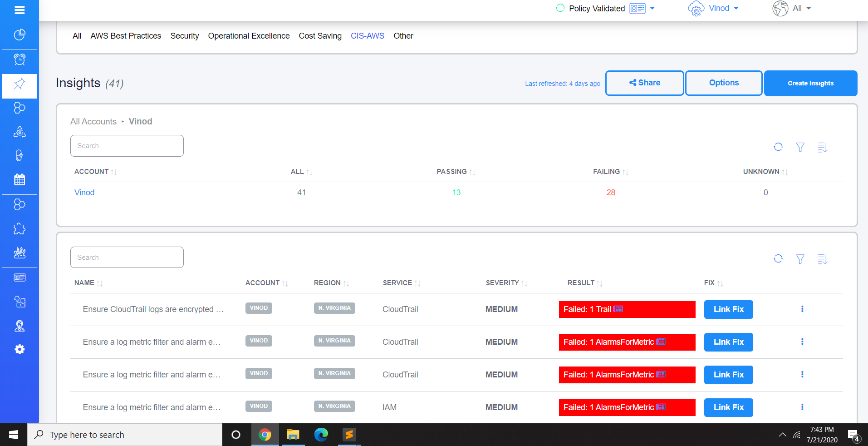Image resolution: width=868 pixels, height=446 pixels.
Task: Open the support agent sidebar icon
Action: tap(20, 326)
